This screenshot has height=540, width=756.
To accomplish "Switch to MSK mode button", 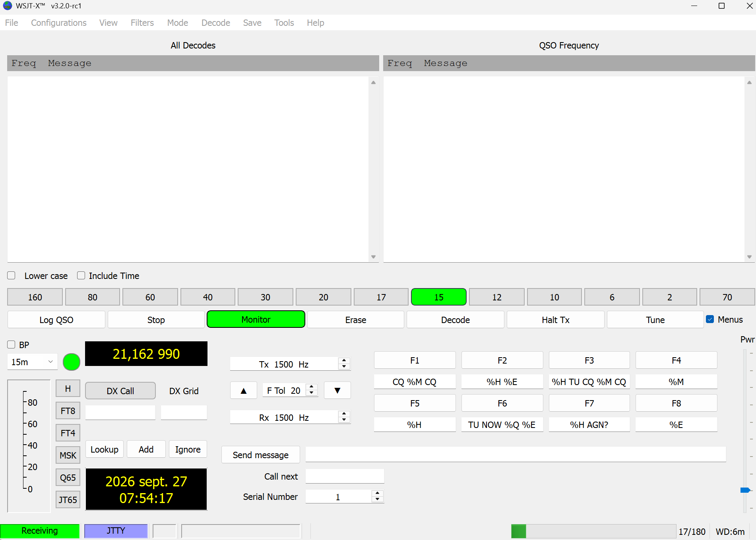I will [68, 455].
